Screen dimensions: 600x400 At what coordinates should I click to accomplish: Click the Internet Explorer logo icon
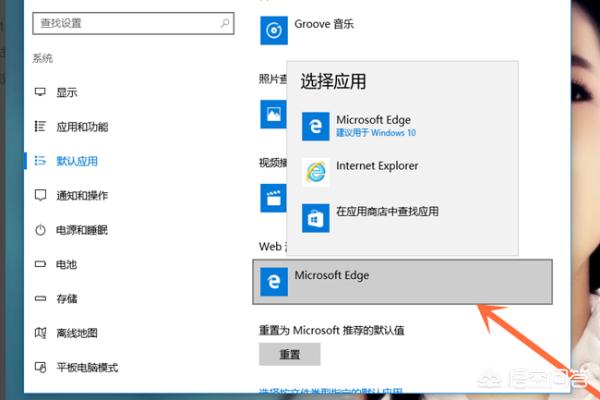315,172
